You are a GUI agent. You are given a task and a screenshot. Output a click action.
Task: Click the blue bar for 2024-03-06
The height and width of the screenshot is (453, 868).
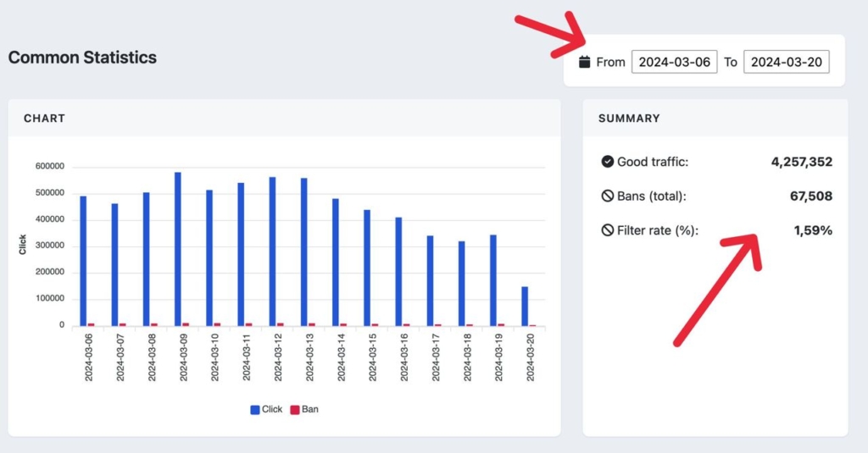pyautogui.click(x=83, y=261)
